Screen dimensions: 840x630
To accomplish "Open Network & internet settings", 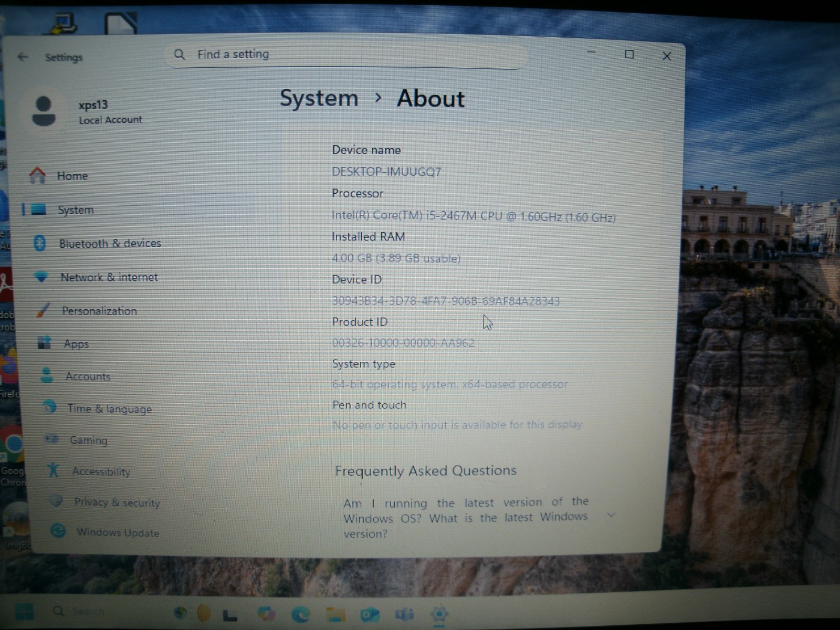I will pyautogui.click(x=109, y=277).
